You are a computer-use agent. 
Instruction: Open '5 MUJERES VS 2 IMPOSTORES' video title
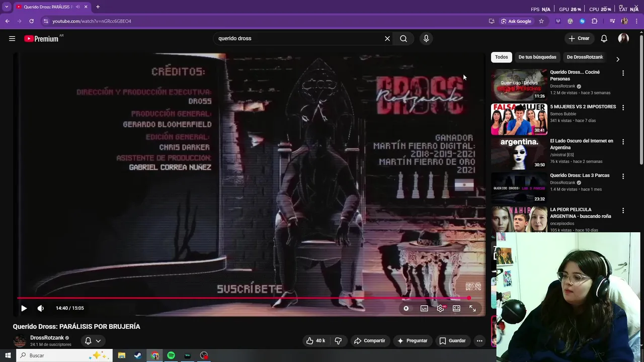[x=583, y=107]
